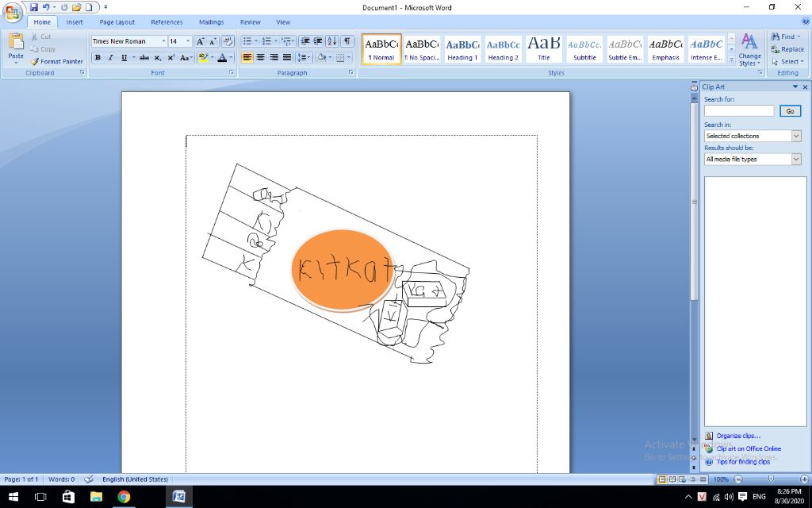Screen dimensions: 812x508
Task: Go to the Mailings tab
Action: 211,22
